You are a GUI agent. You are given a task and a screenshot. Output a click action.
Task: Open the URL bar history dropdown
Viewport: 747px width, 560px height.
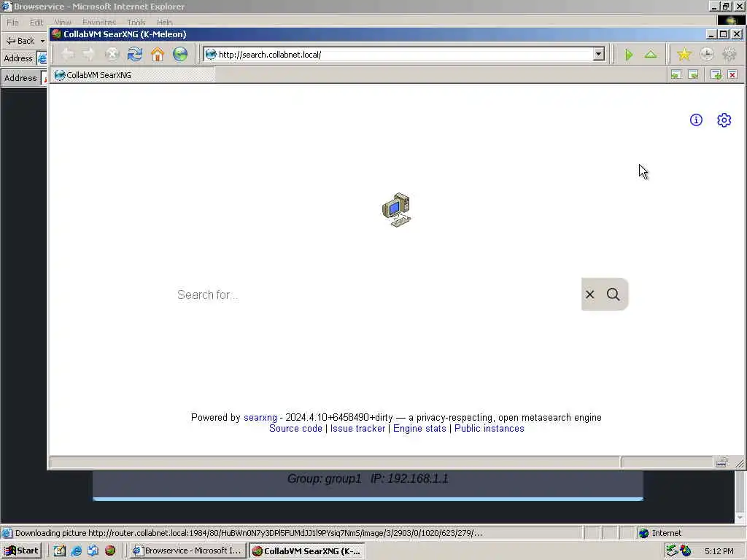coord(598,54)
